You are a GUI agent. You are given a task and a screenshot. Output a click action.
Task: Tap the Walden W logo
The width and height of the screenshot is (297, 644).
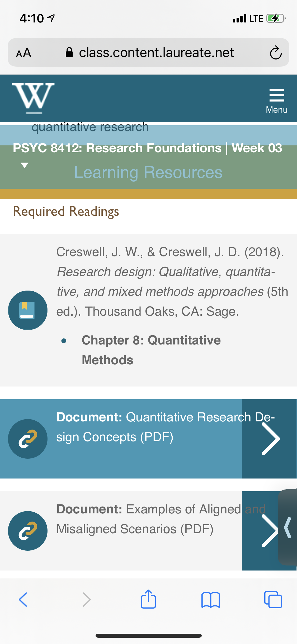[x=33, y=98]
